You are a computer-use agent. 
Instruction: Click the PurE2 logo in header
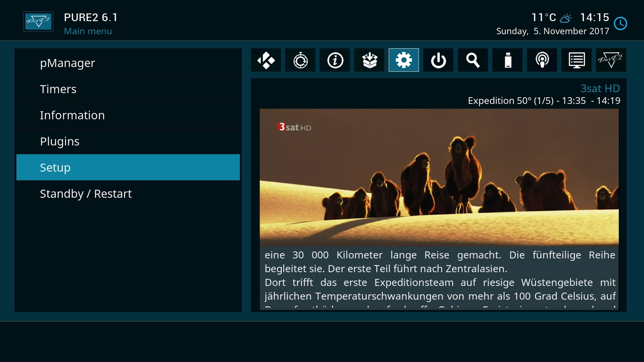[38, 22]
